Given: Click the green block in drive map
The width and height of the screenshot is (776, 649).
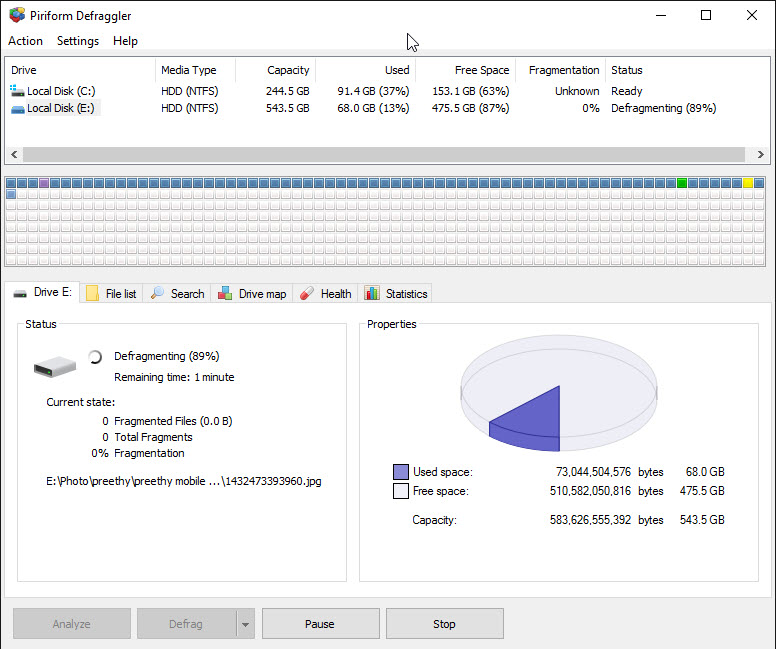Looking at the screenshot, I should click(681, 183).
